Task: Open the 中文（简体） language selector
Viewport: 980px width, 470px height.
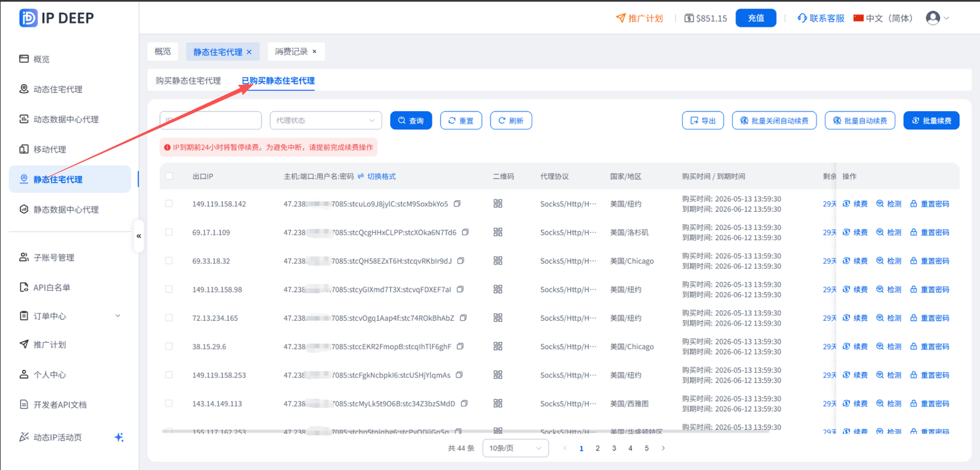Action: [883, 18]
